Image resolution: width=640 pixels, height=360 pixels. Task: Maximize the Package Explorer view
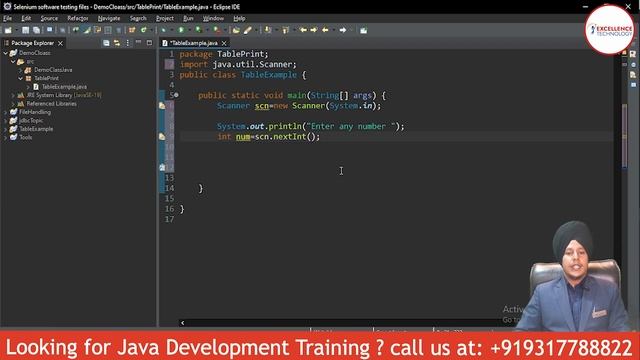click(149, 42)
